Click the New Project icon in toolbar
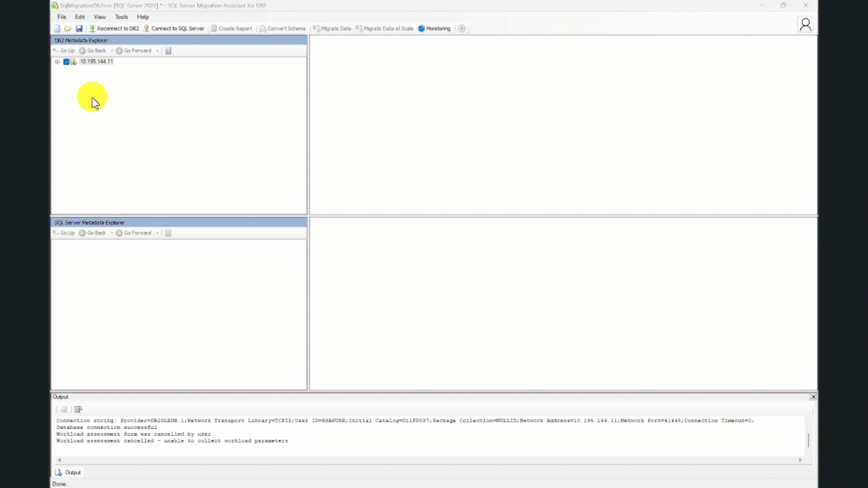The image size is (868, 488). [57, 28]
